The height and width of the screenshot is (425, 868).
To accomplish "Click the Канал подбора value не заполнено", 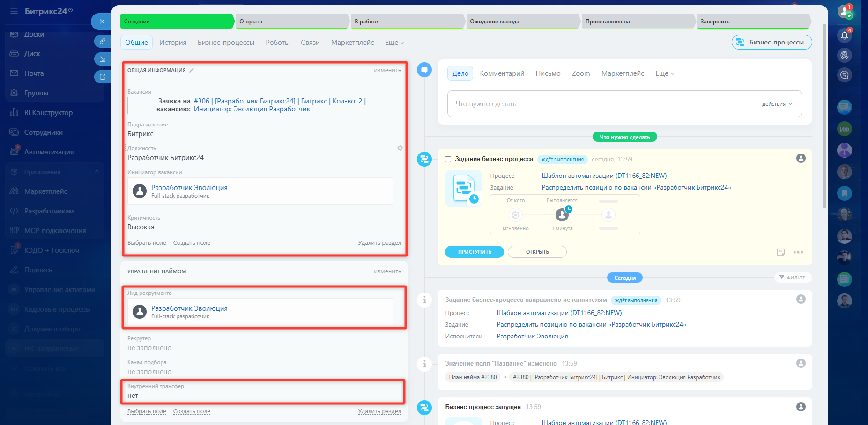I will [149, 372].
